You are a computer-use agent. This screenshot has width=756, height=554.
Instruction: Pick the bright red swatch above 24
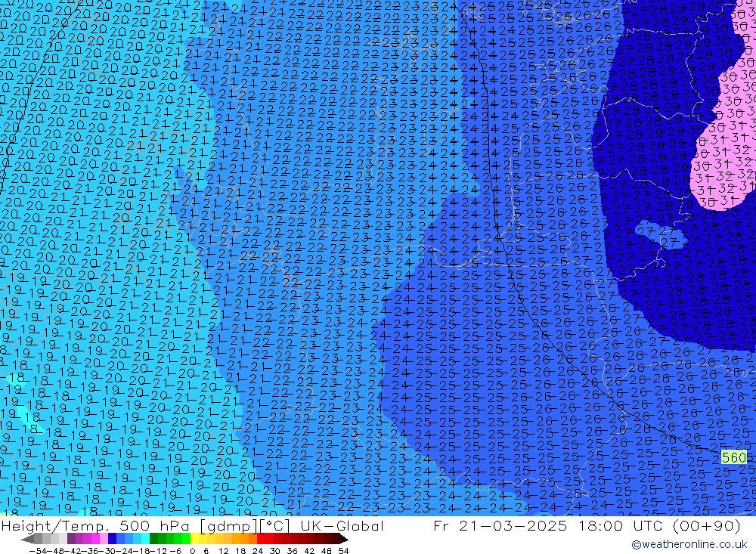point(261,539)
